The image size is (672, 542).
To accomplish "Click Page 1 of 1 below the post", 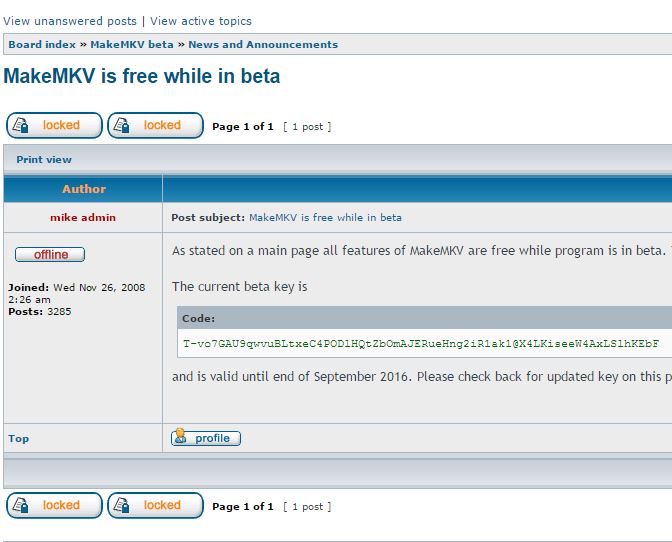I will point(243,507).
